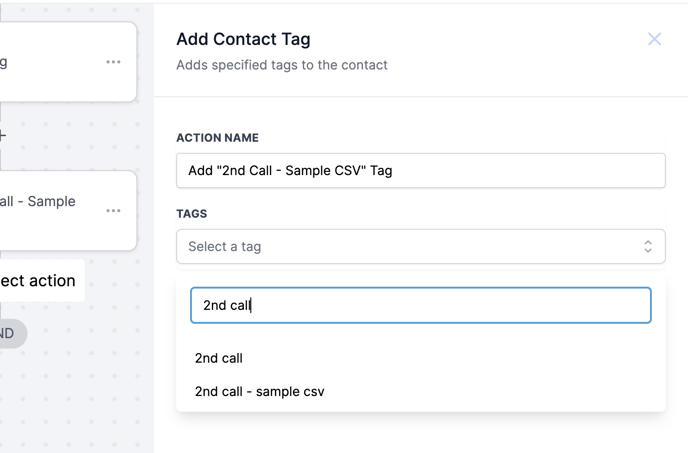The height and width of the screenshot is (453, 688).
Task: Close the Add Contact Tag panel
Action: (x=654, y=39)
